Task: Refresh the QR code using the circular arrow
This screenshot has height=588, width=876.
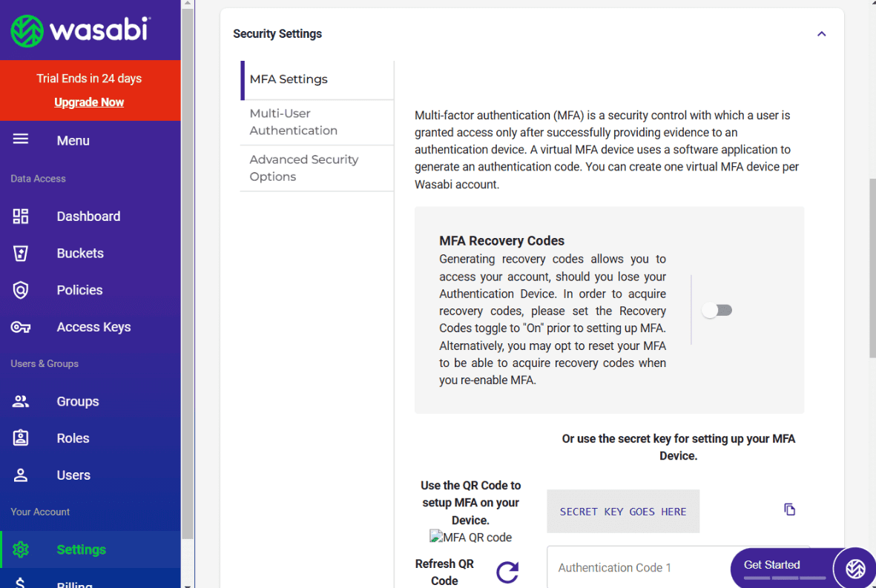Action: click(x=507, y=572)
